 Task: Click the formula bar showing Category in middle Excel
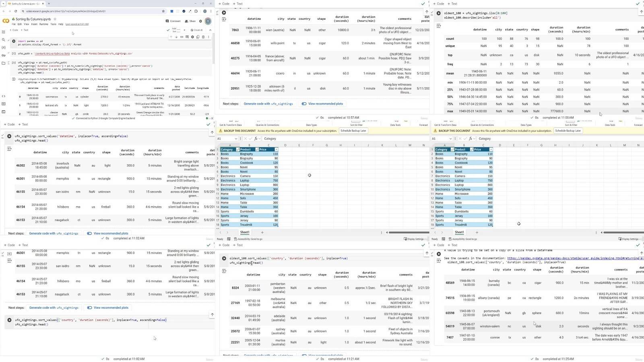[x=345, y=139]
